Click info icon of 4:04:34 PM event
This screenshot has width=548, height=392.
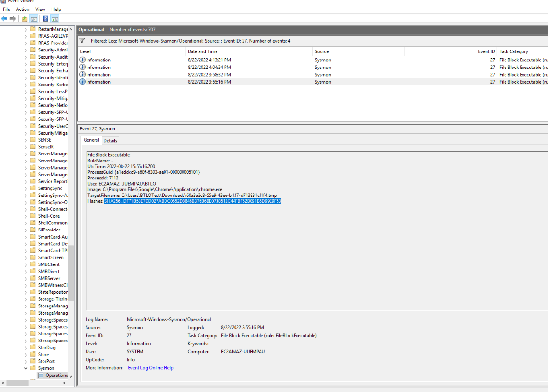coord(82,67)
